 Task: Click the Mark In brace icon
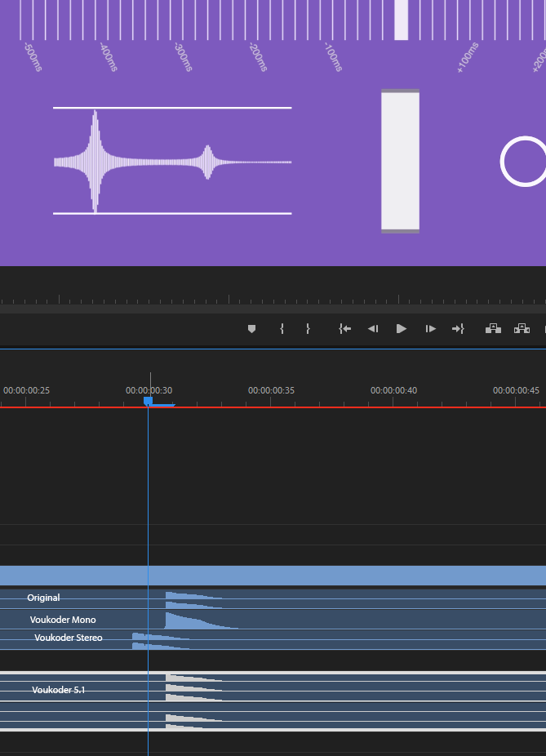point(282,329)
